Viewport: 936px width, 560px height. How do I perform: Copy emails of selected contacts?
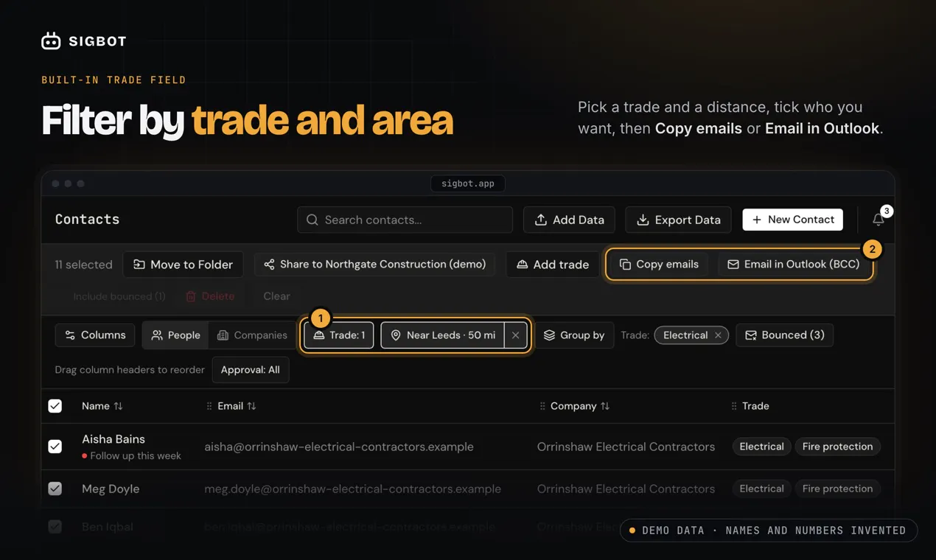click(659, 265)
